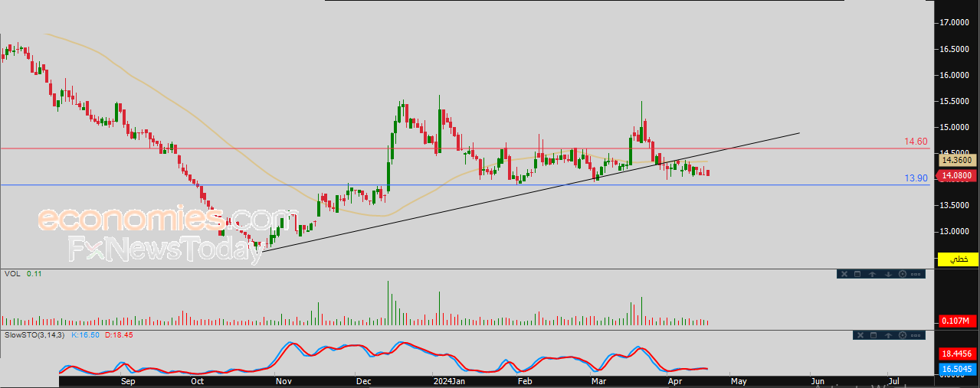Click the red 0.107M volume tag
980x388 pixels.
click(x=958, y=321)
